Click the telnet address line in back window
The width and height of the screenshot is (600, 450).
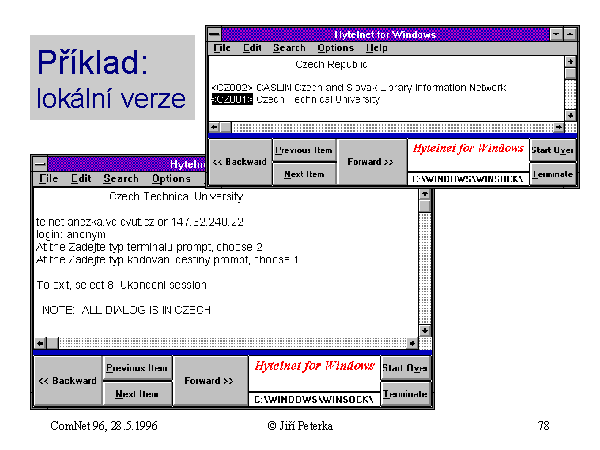(x=140, y=222)
